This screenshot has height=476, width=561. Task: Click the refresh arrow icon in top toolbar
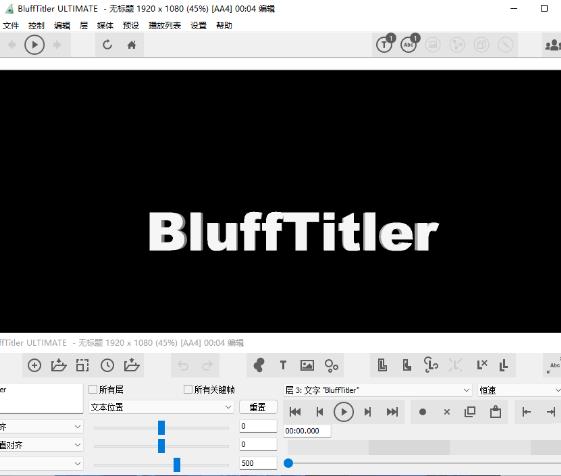pyautogui.click(x=107, y=45)
